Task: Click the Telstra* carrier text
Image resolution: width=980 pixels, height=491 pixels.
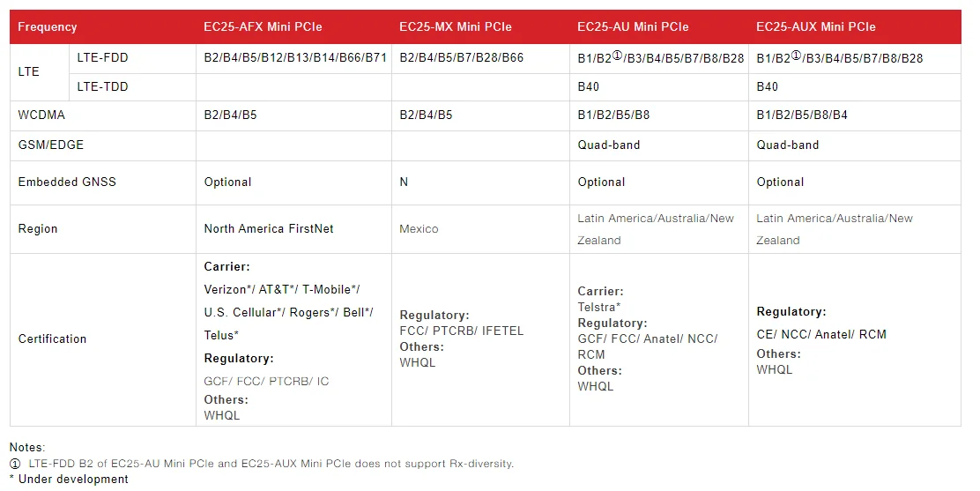Action: coord(599,308)
